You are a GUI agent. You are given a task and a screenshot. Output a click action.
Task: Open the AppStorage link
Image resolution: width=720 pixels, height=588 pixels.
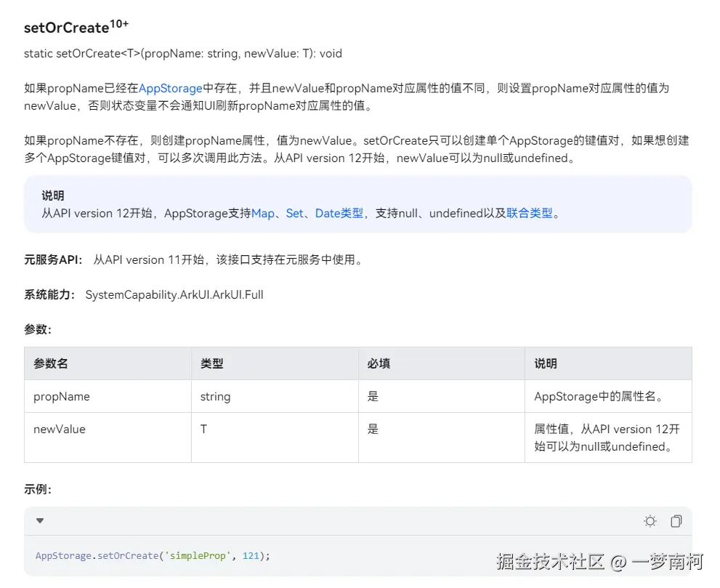click(x=170, y=88)
